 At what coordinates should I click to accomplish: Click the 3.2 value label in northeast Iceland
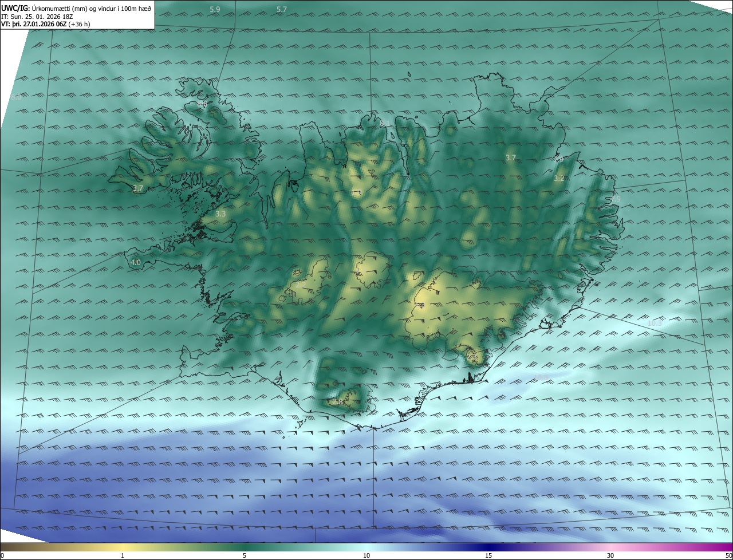[x=559, y=179]
